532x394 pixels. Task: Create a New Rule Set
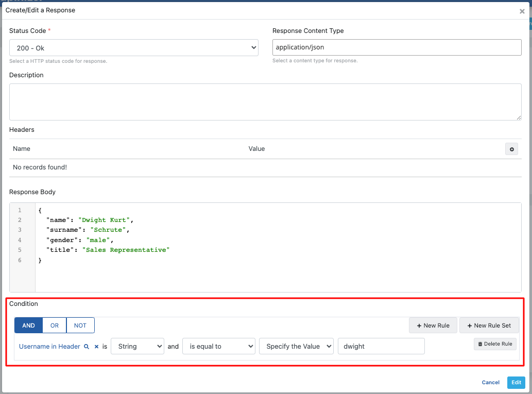[489, 325]
